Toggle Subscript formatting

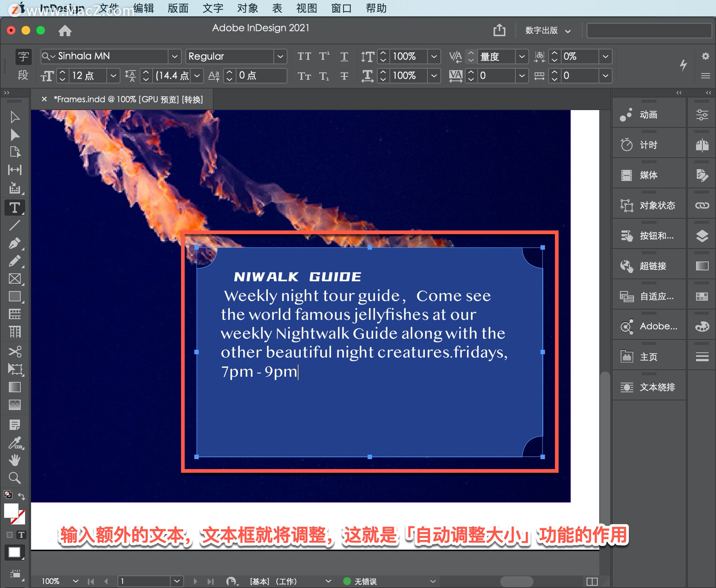coord(324,76)
